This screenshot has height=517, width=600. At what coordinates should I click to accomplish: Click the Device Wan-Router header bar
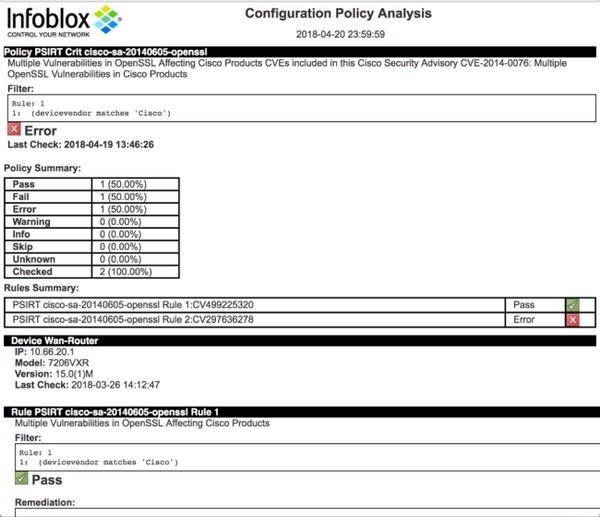click(x=300, y=341)
